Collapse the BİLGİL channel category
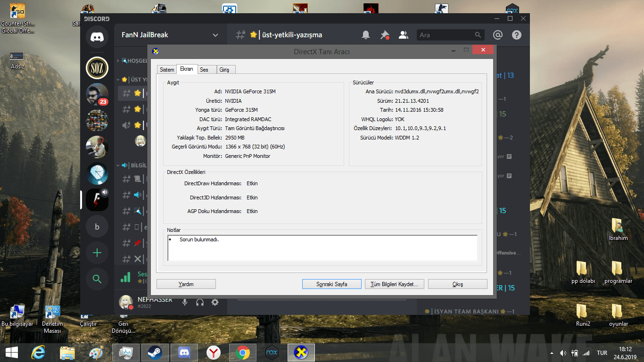644x362 pixels. pos(132,165)
